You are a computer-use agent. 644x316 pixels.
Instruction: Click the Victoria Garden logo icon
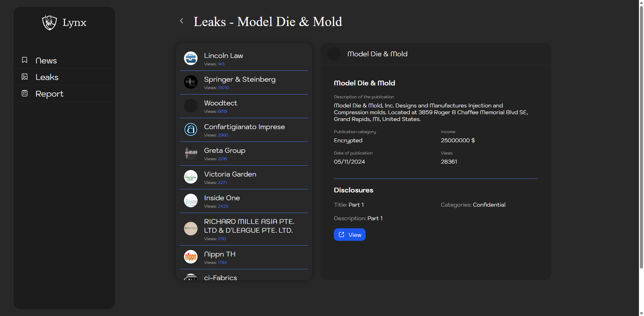coord(191,177)
